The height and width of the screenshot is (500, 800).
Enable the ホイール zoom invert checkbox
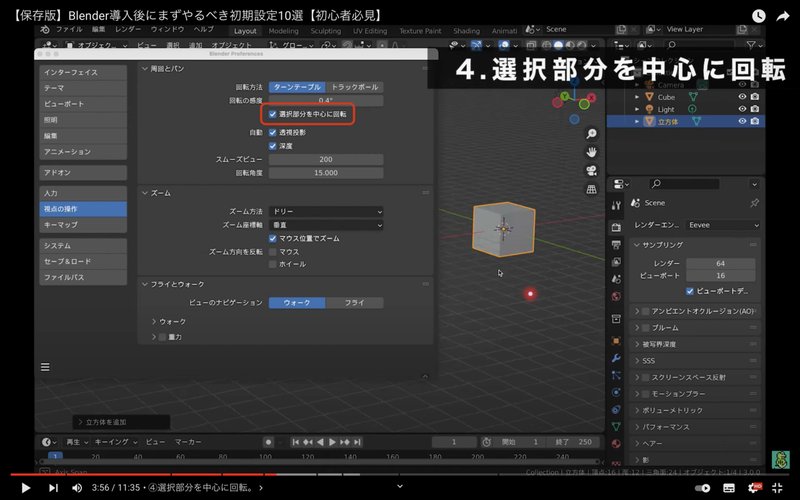coord(273,264)
